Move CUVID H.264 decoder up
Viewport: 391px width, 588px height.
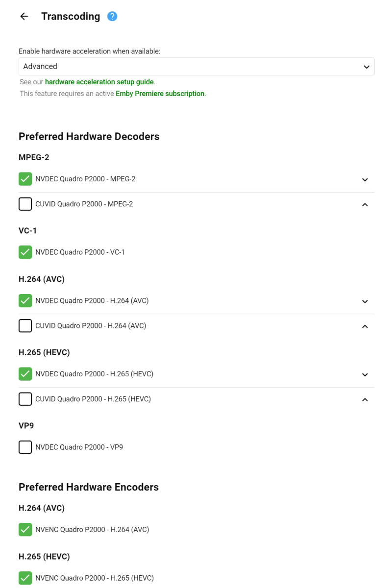point(365,326)
